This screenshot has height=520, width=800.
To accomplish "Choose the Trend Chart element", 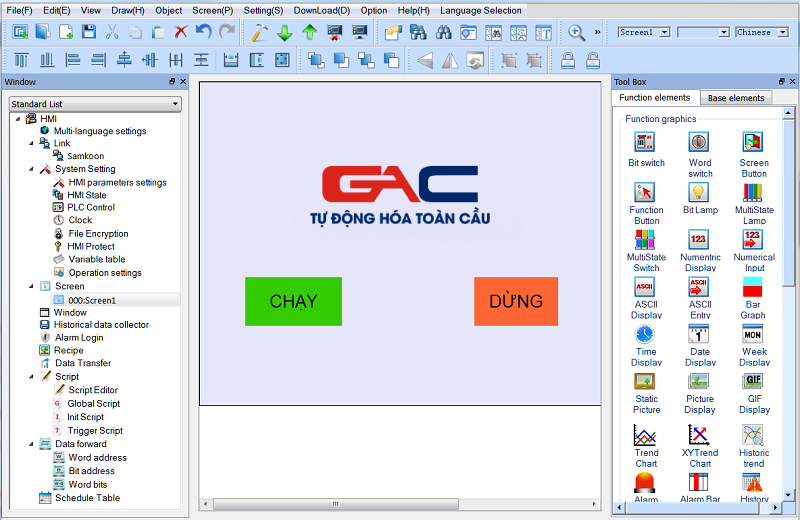I will 645,441.
